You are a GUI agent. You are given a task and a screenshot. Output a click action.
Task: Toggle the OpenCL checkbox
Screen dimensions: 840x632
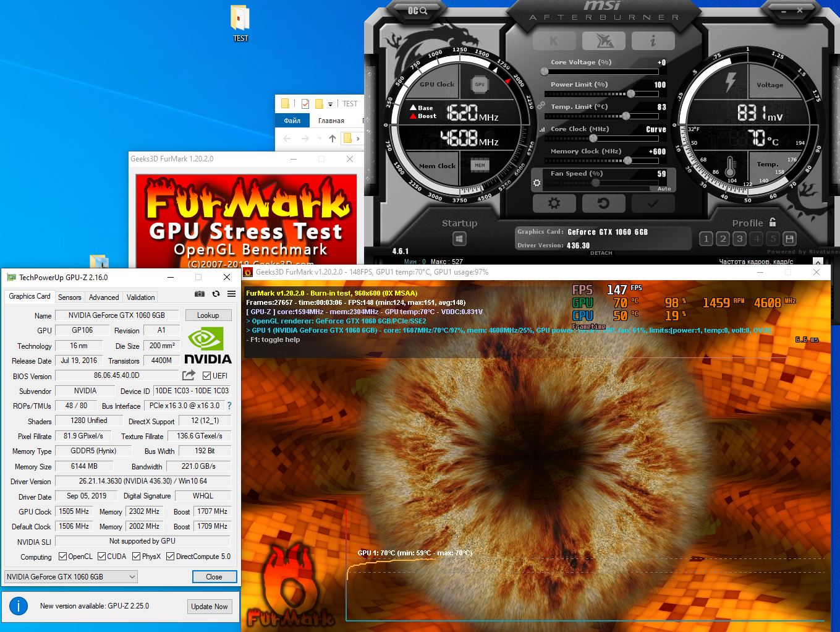click(x=62, y=557)
